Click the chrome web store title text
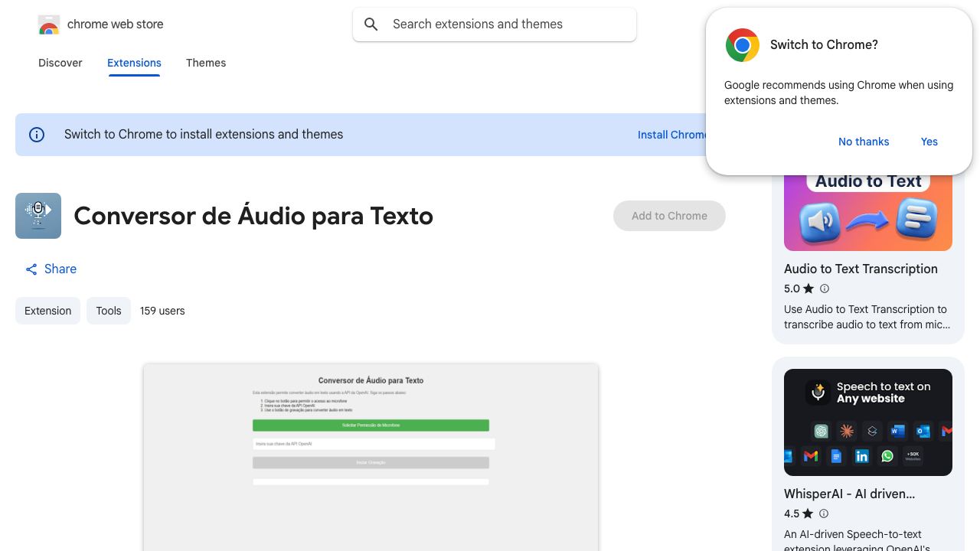Image resolution: width=980 pixels, height=551 pixels. 116,24
